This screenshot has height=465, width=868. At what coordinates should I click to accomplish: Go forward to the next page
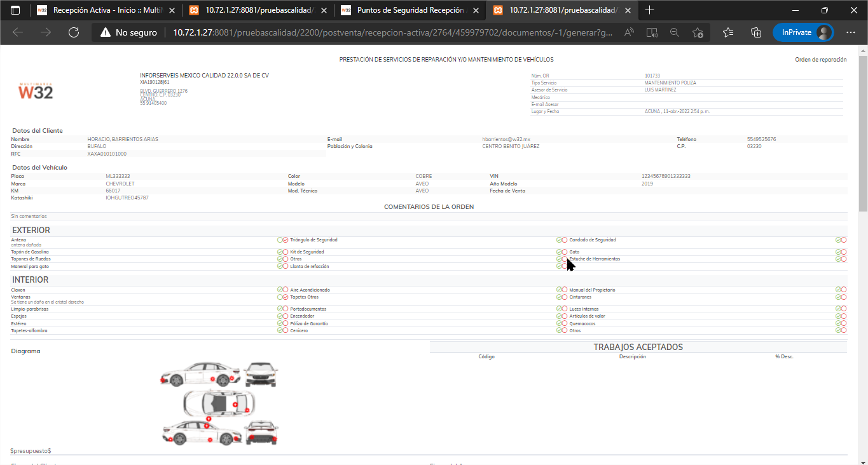click(46, 32)
